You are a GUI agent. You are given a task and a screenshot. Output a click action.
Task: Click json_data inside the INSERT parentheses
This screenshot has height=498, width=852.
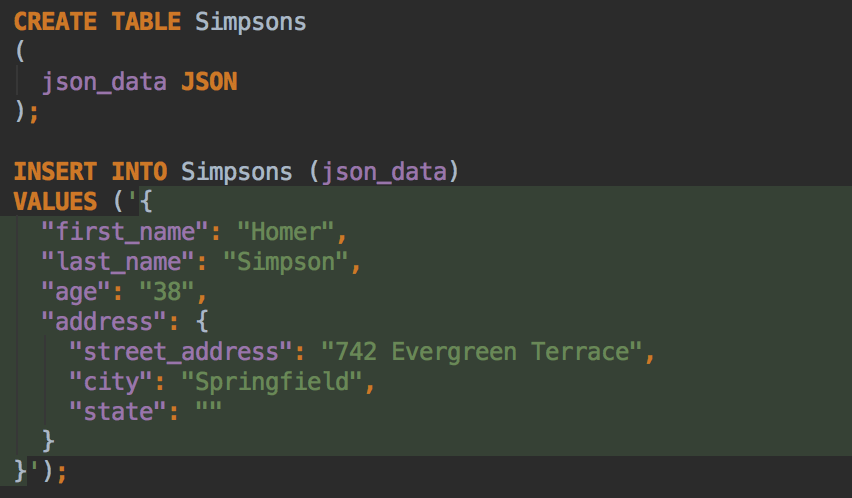pyautogui.click(x=383, y=171)
